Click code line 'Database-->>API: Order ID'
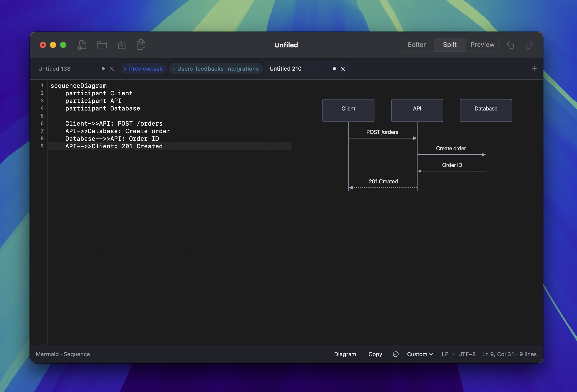The image size is (577, 392). pos(112,138)
